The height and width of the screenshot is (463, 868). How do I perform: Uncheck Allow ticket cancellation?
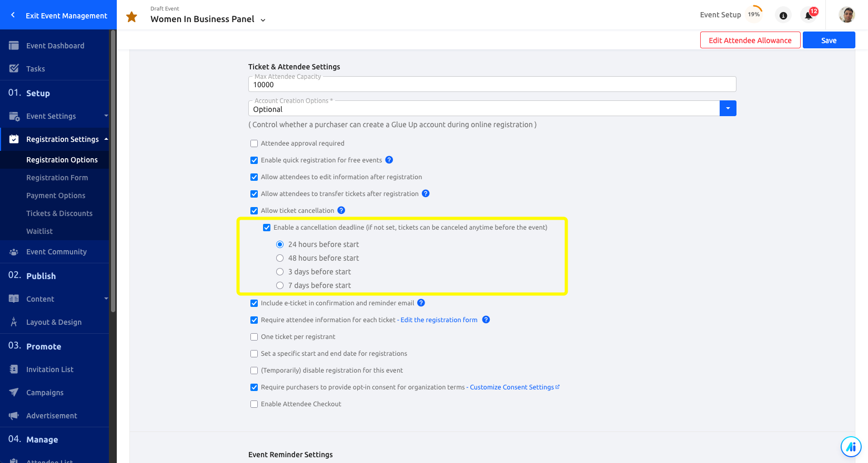coord(254,211)
